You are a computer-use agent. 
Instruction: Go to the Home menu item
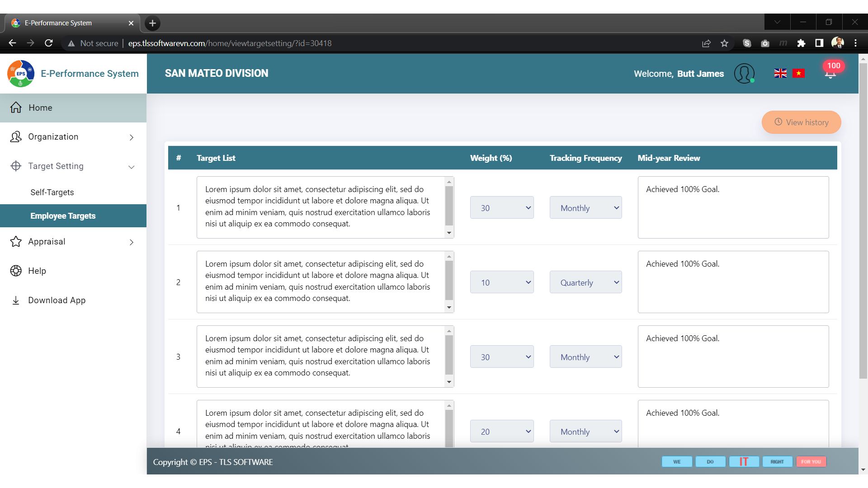point(41,108)
